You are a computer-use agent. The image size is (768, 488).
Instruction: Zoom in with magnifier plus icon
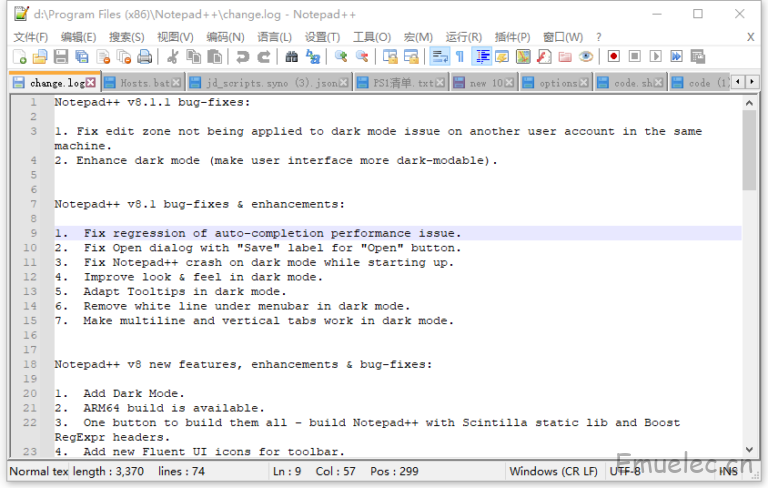point(341,57)
